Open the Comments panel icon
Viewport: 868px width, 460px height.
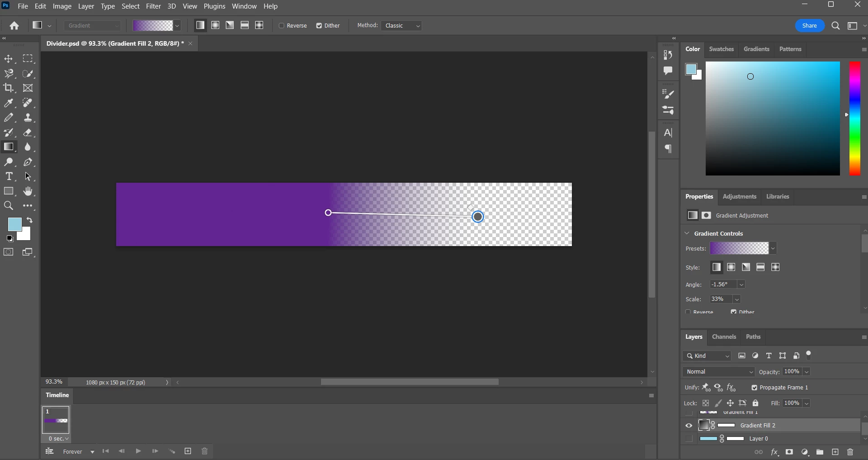point(668,71)
